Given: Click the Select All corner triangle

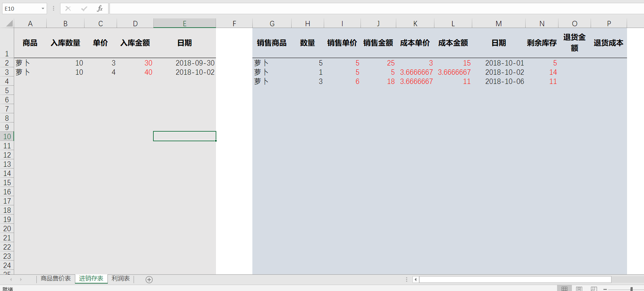Looking at the screenshot, I should click(x=10, y=24).
